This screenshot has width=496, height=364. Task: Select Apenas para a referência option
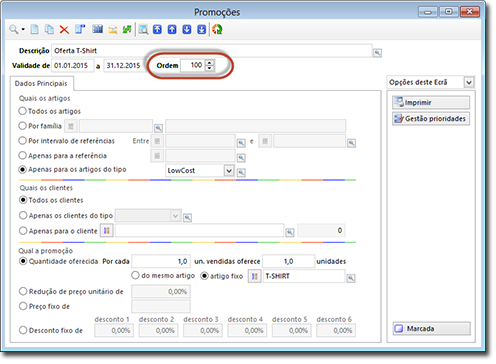point(22,155)
